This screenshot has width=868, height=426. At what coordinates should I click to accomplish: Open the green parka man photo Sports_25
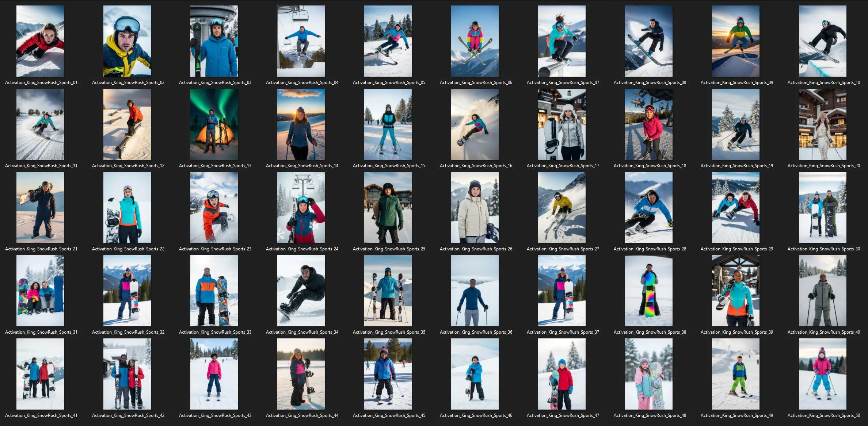tap(388, 207)
